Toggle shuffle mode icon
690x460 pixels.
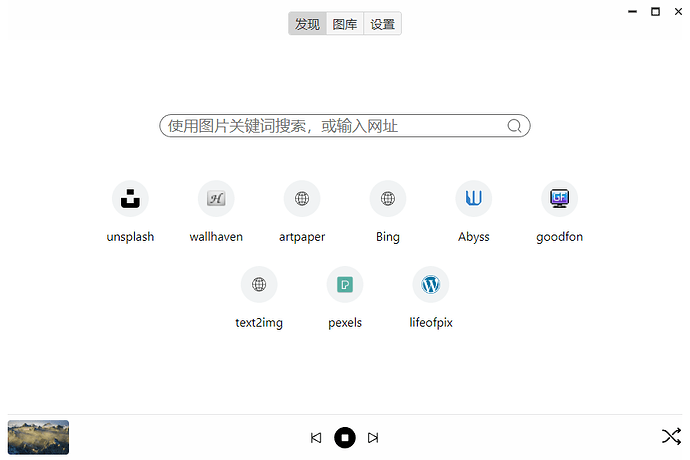[x=671, y=437]
